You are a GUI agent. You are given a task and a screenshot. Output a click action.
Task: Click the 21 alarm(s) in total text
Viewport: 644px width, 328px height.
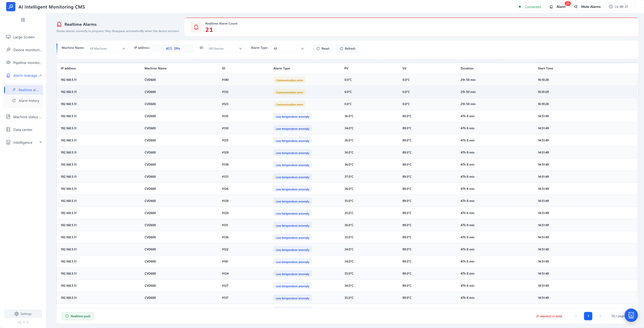549,316
